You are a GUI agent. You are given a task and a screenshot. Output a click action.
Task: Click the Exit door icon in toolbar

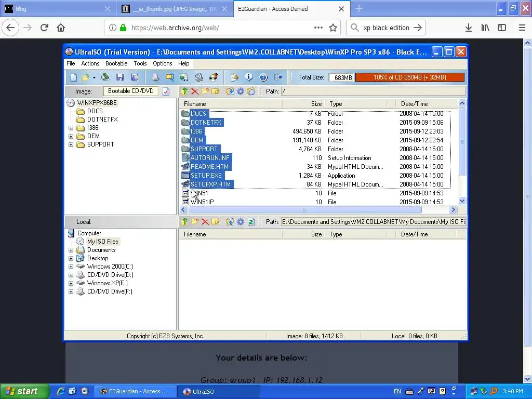[278, 77]
